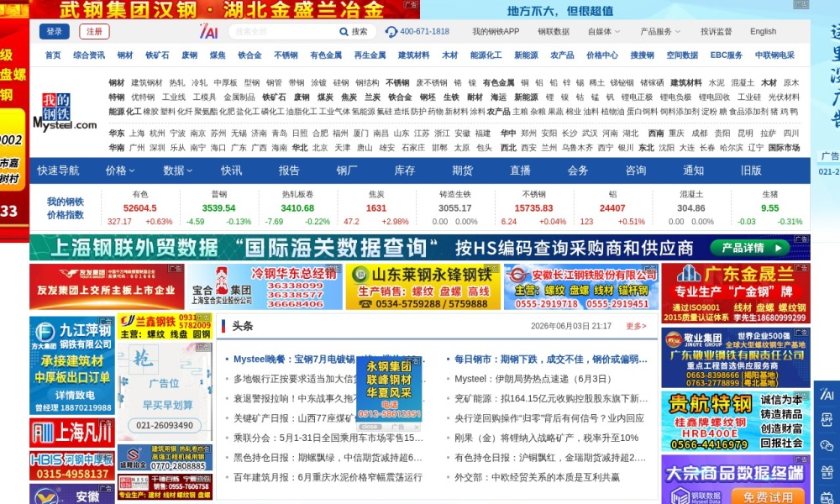Open the 报告 tab in the blue nav bar

coord(289,171)
